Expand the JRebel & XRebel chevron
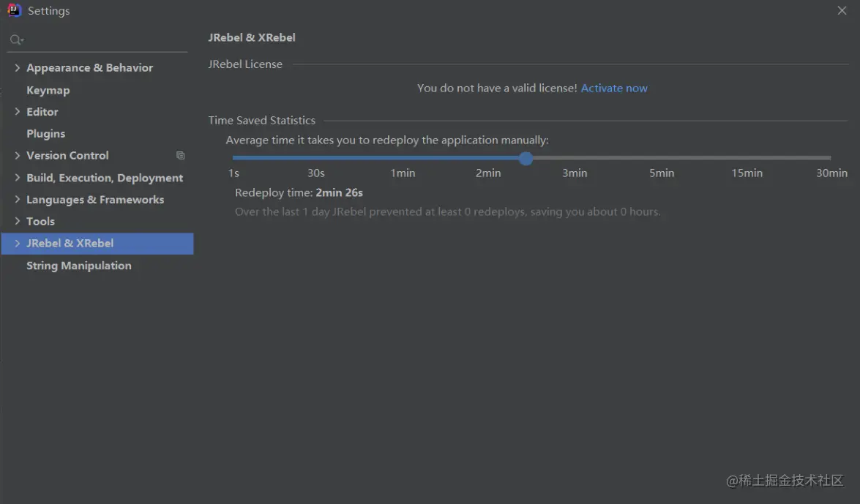 pos(17,243)
